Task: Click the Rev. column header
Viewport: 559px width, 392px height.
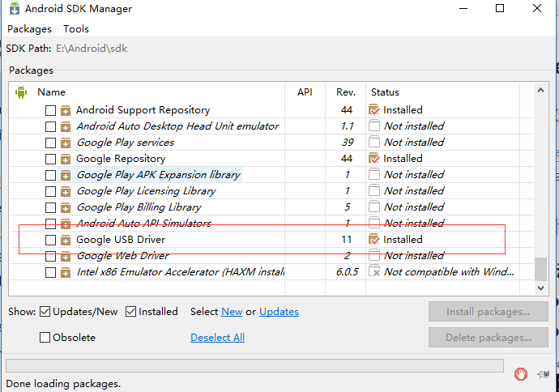Action: point(346,92)
